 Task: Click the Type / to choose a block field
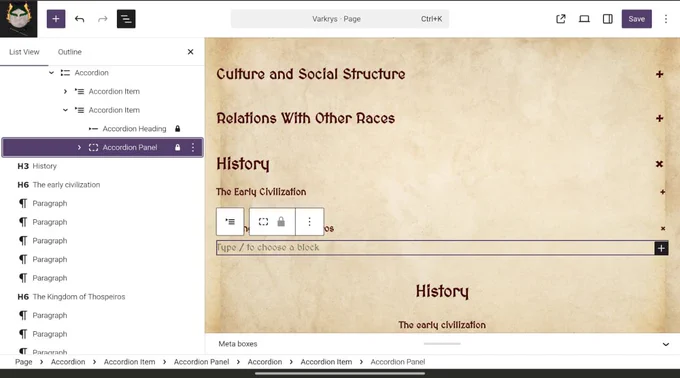[435, 248]
